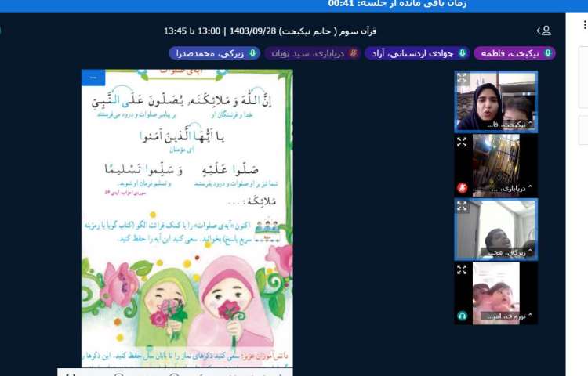Click the یا ایها الذین آمنوا verse line
Screen dimensions: 588x376
(x=182, y=136)
